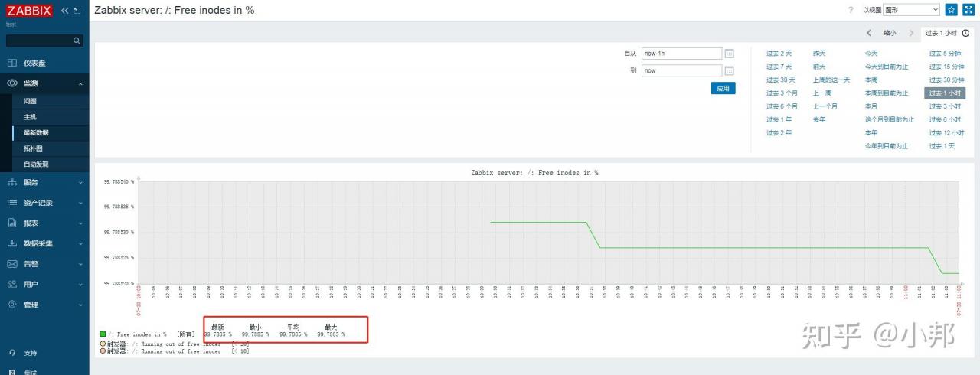980x375 pixels.
Task: Select 去年 time range
Action: tap(819, 119)
